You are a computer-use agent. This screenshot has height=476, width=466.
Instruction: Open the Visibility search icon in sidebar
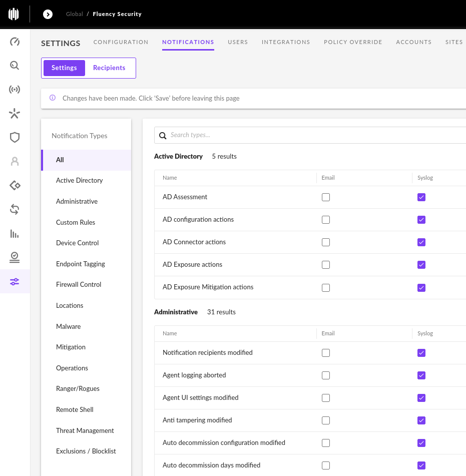tap(15, 65)
